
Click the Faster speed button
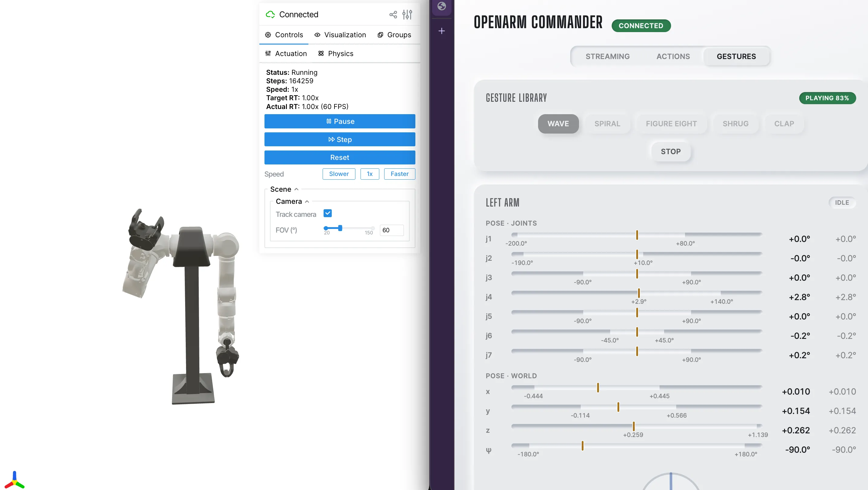(x=399, y=174)
